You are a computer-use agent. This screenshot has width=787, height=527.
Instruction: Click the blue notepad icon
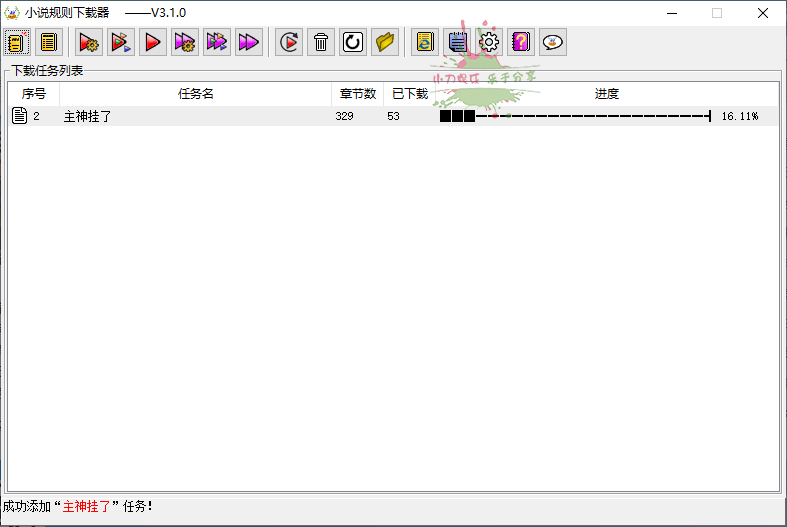coord(457,42)
